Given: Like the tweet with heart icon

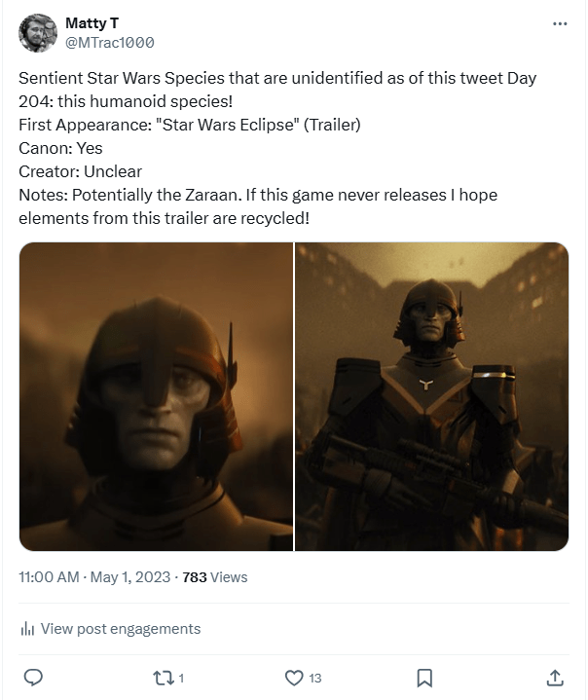Looking at the screenshot, I should click(294, 678).
